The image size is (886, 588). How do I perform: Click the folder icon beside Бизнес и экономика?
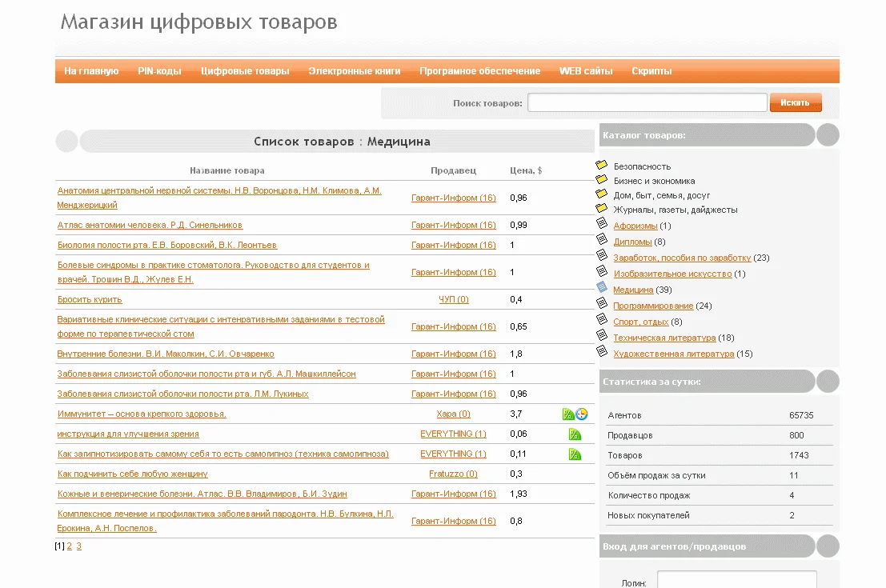point(602,179)
